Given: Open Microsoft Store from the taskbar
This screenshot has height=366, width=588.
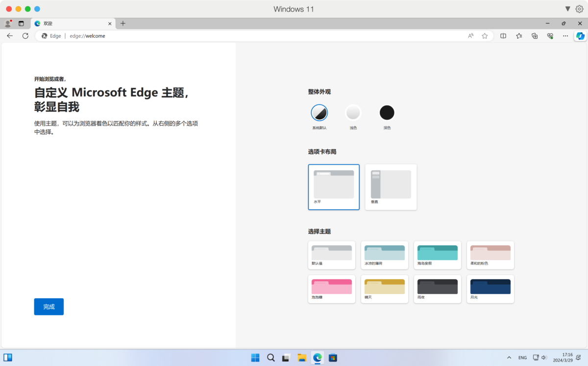Looking at the screenshot, I should [333, 358].
